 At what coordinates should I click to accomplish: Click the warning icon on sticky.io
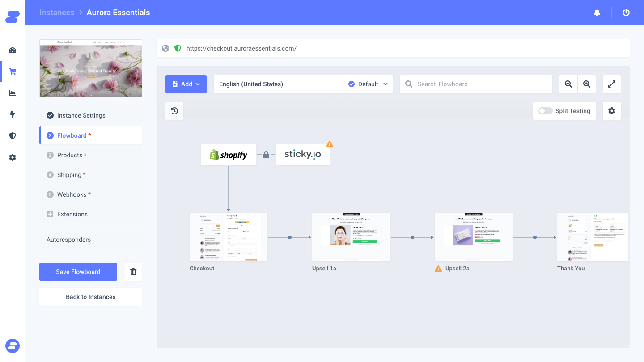330,144
